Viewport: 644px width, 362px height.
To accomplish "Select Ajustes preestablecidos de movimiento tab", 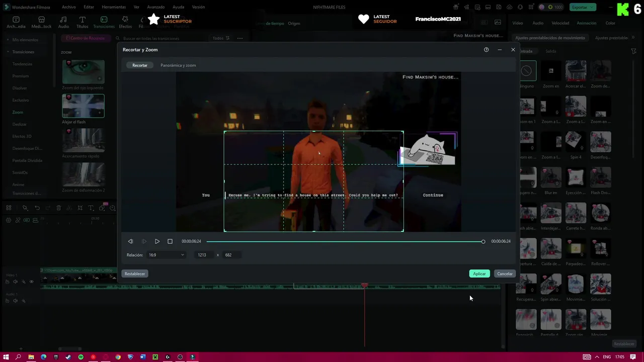I will [550, 38].
